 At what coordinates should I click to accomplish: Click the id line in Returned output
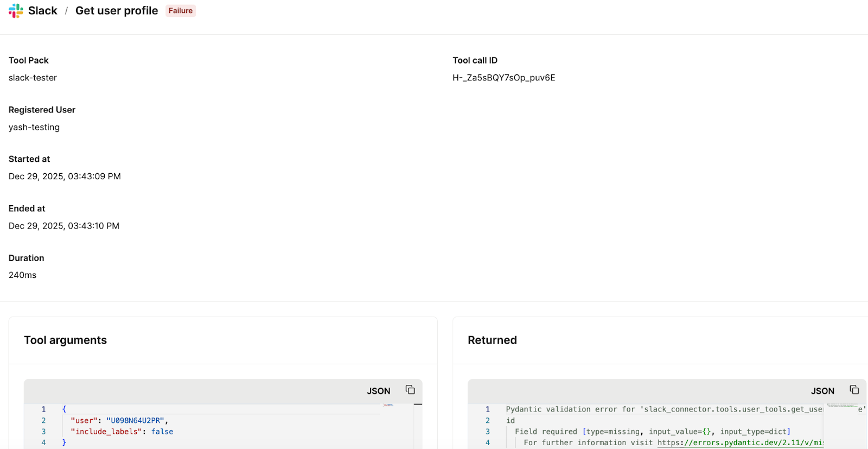510,420
